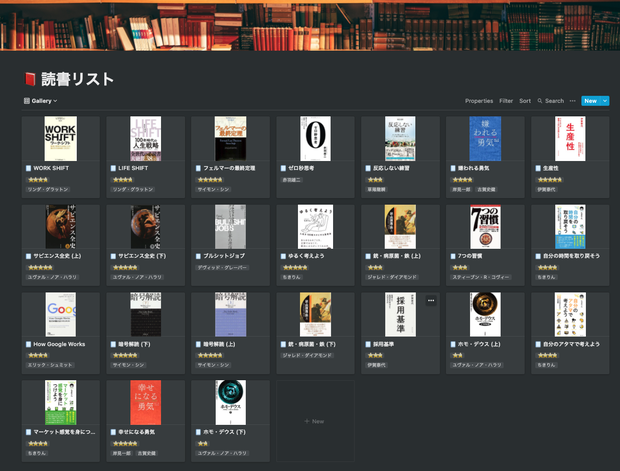Click the page icon beside 銃・病原菌・鉄 (上)
Screen dimensions: 620x471
click(x=368, y=256)
